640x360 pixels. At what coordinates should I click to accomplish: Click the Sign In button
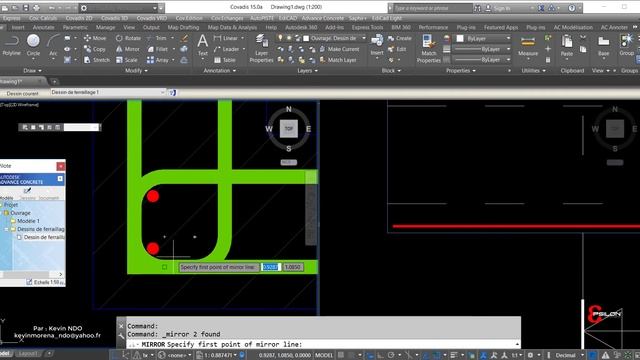tap(498, 8)
